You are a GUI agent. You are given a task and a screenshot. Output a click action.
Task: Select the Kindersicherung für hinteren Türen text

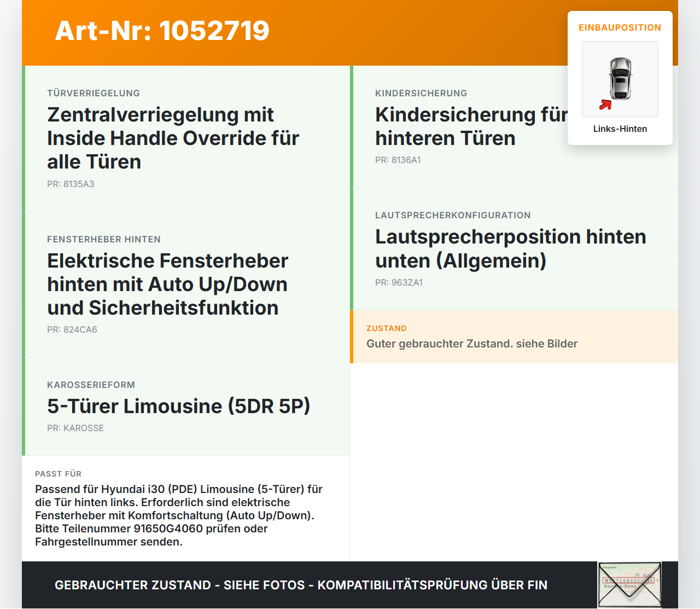coord(471,126)
